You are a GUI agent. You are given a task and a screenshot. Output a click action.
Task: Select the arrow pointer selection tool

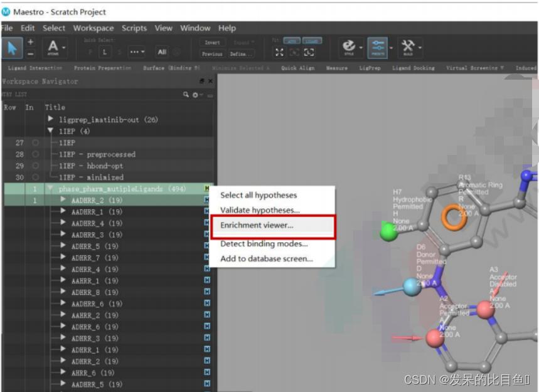12,48
